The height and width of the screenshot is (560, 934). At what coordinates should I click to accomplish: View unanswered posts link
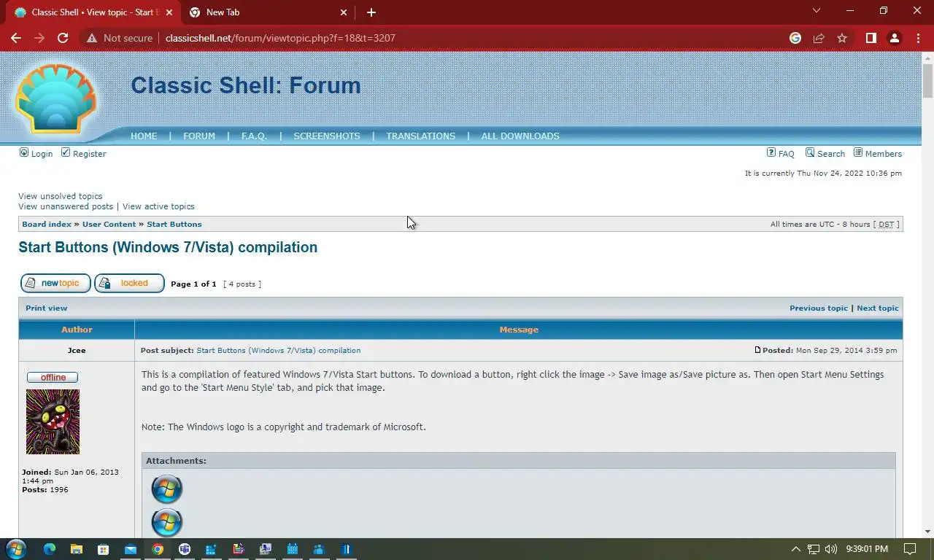click(x=66, y=206)
